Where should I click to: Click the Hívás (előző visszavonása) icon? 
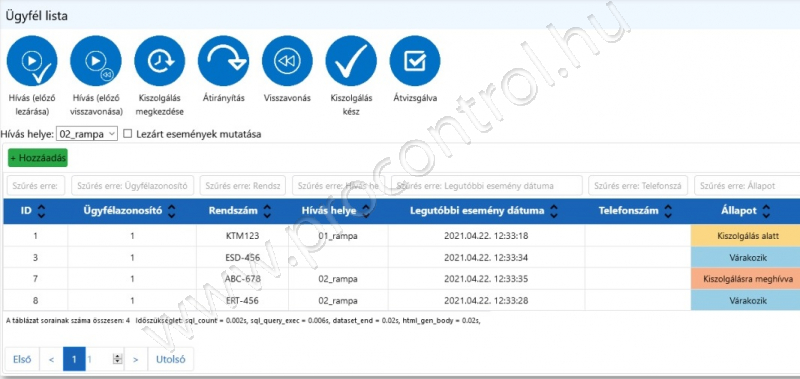96,61
